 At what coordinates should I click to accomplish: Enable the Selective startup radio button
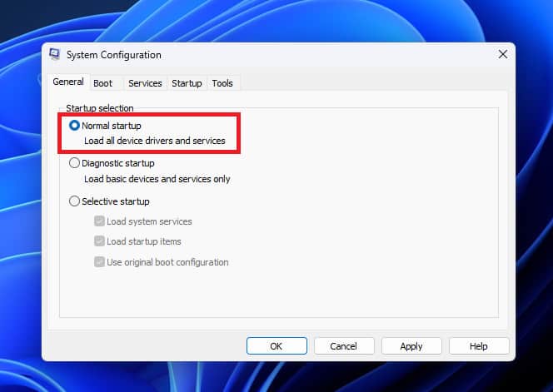click(x=75, y=201)
